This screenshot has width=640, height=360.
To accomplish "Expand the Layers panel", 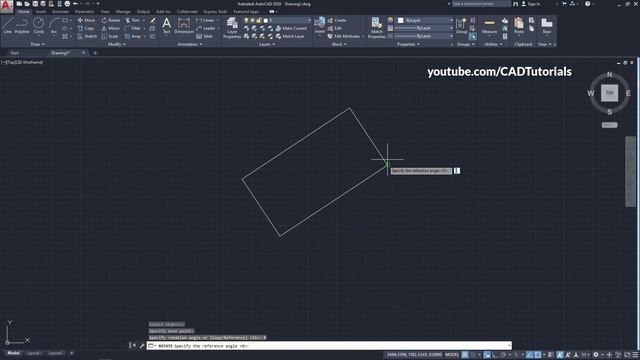I will tap(267, 44).
